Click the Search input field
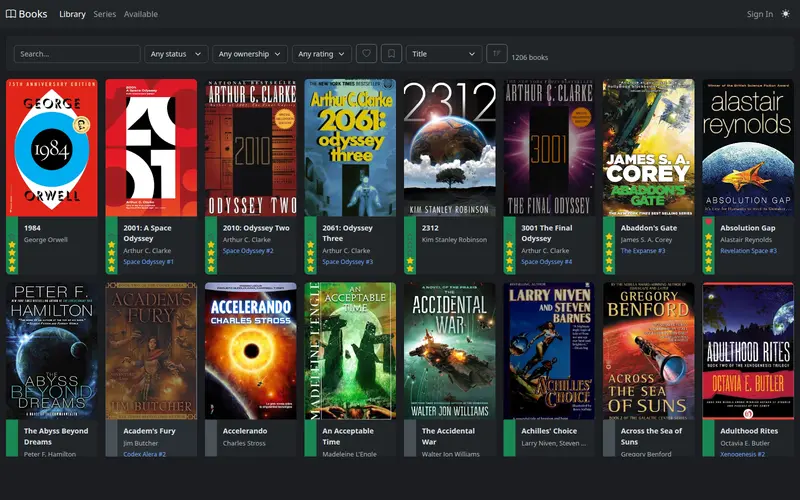 click(x=77, y=54)
